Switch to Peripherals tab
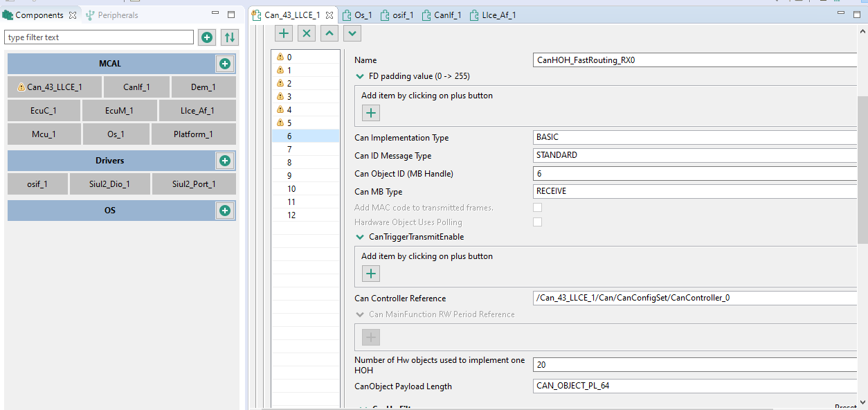 click(111, 15)
